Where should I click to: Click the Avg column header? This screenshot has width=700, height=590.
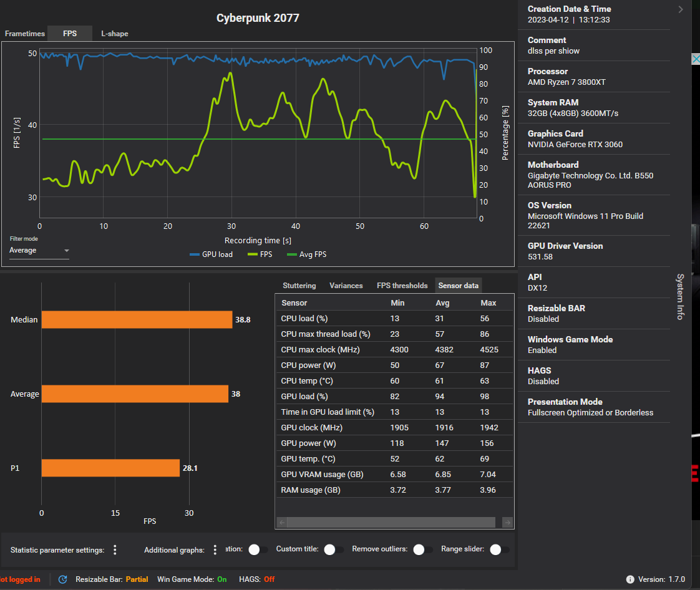click(442, 302)
